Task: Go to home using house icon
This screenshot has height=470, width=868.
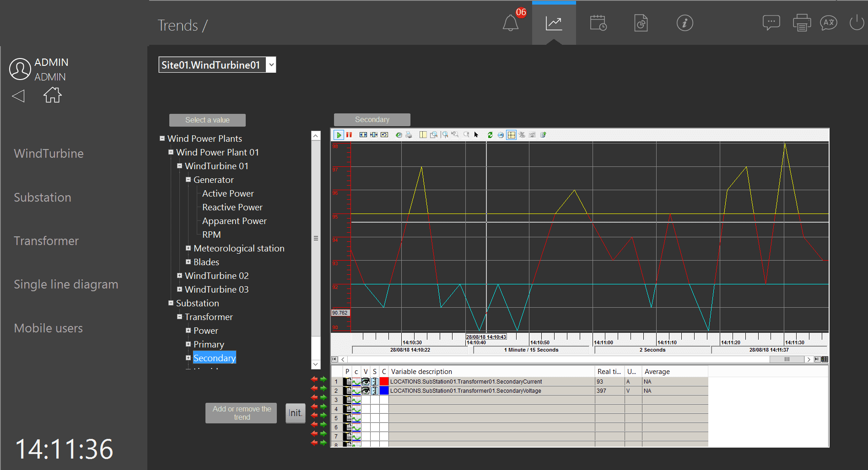Action: pyautogui.click(x=52, y=95)
